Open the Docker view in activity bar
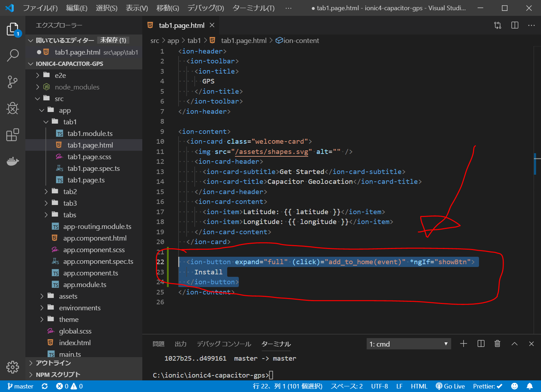 pos(13,161)
